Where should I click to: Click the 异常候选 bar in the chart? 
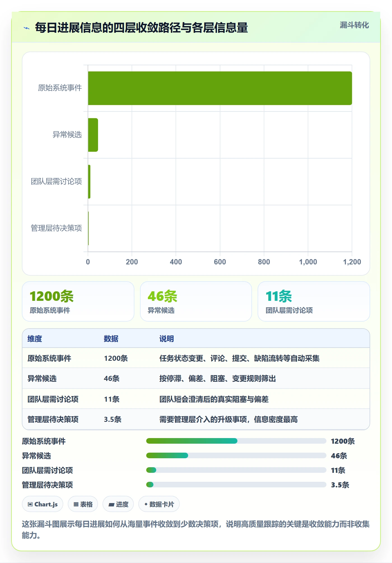(x=93, y=135)
